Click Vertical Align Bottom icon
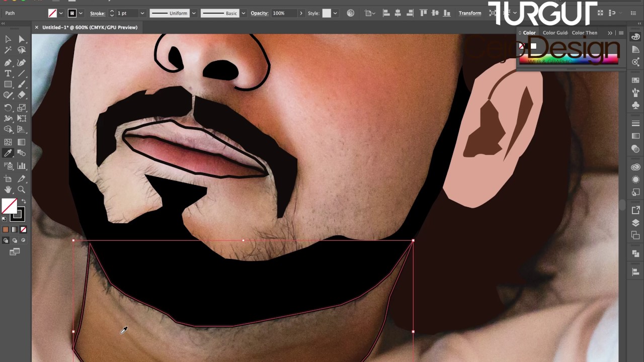The width and height of the screenshot is (644, 362). [447, 13]
